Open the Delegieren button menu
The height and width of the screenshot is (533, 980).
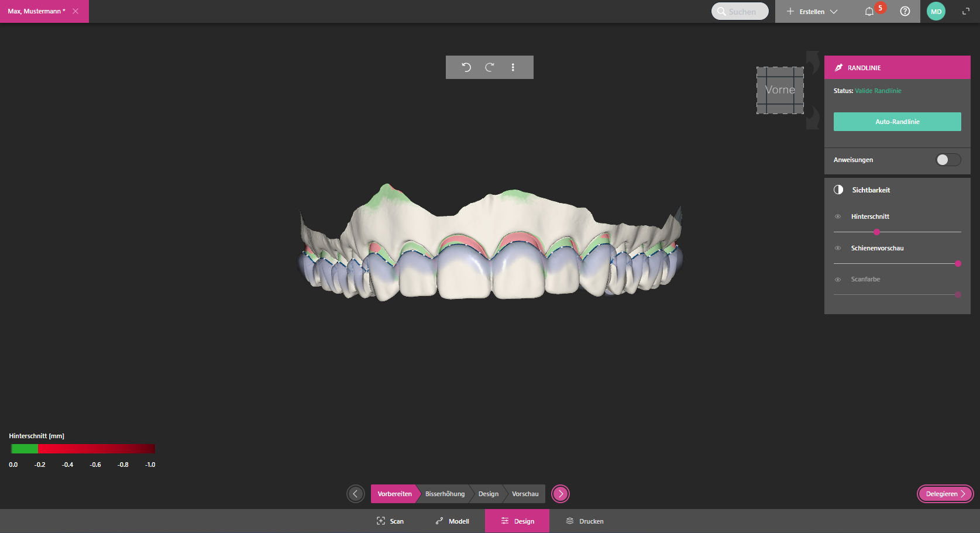[x=945, y=494]
